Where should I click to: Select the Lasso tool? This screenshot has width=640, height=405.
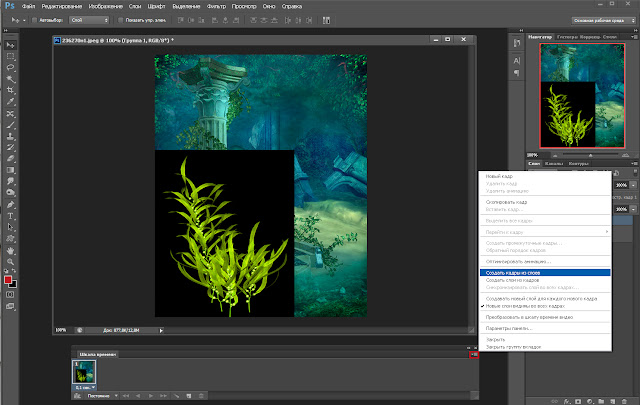tap(10, 67)
